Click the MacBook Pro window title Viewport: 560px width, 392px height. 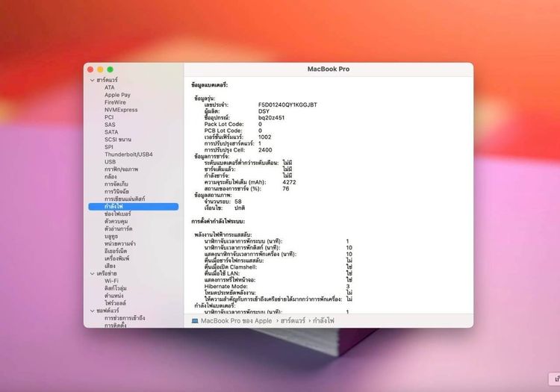point(329,69)
